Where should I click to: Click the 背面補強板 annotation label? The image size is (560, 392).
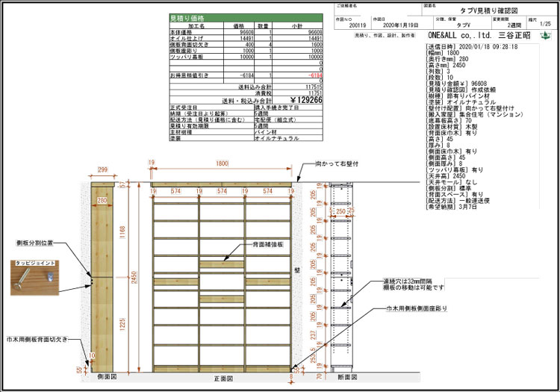click(268, 245)
